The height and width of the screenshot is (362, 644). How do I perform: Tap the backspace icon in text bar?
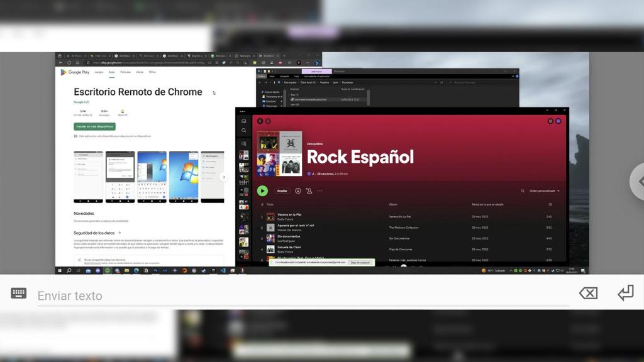tap(588, 293)
